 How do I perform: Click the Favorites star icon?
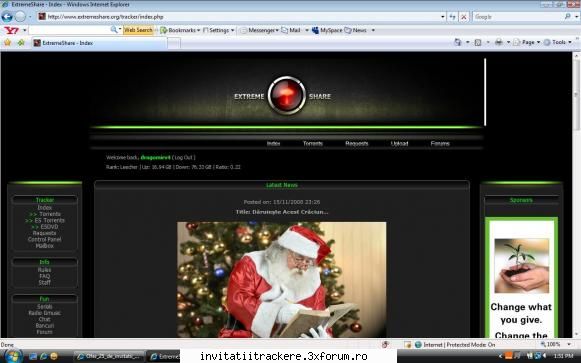(7, 43)
